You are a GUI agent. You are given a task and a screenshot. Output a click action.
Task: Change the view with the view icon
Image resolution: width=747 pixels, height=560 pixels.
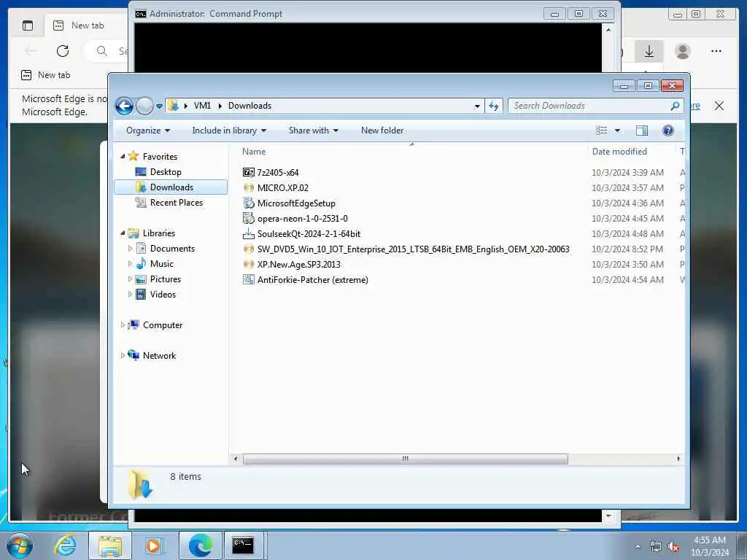pos(601,131)
